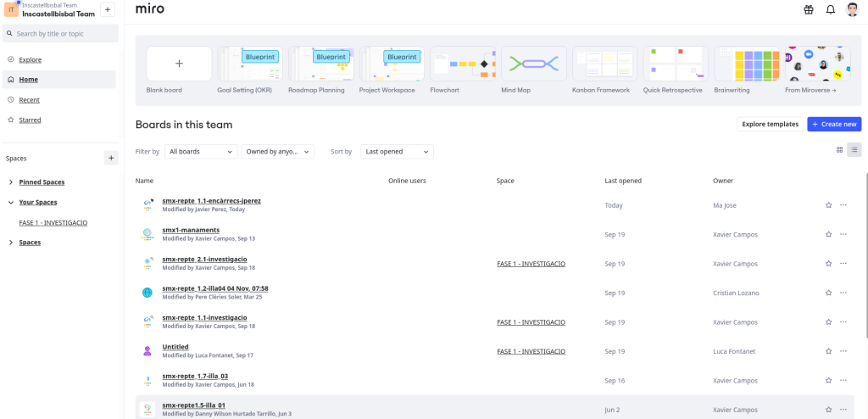The width and height of the screenshot is (868, 419).
Task: Open the user profile avatar
Action: (852, 9)
